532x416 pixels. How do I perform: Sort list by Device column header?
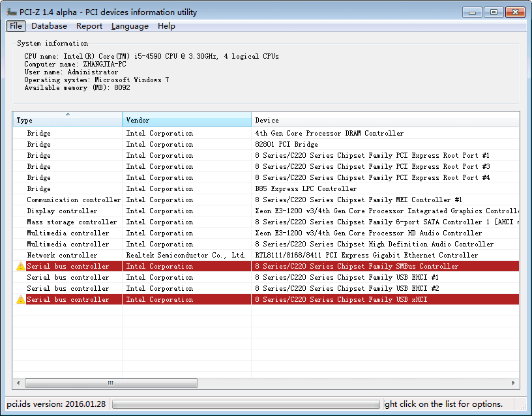click(x=385, y=120)
